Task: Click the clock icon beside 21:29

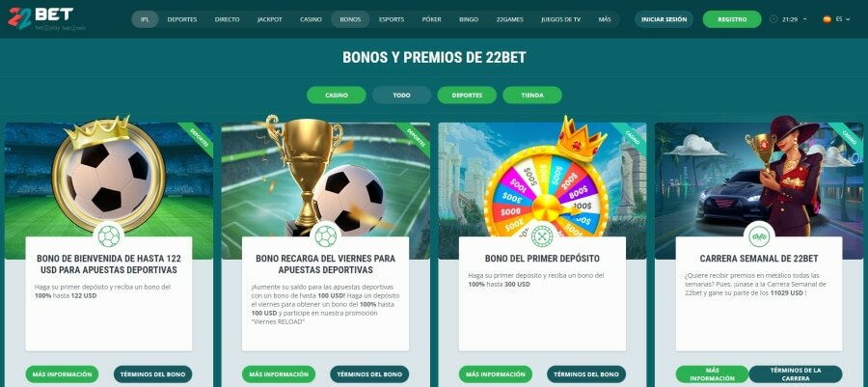Action: pyautogui.click(x=773, y=19)
